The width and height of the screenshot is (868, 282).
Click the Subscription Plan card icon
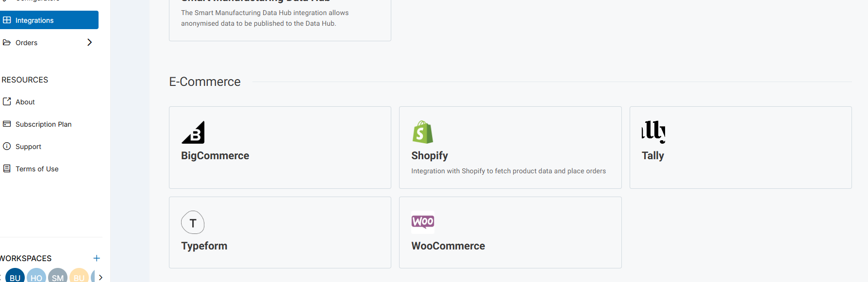tap(7, 124)
